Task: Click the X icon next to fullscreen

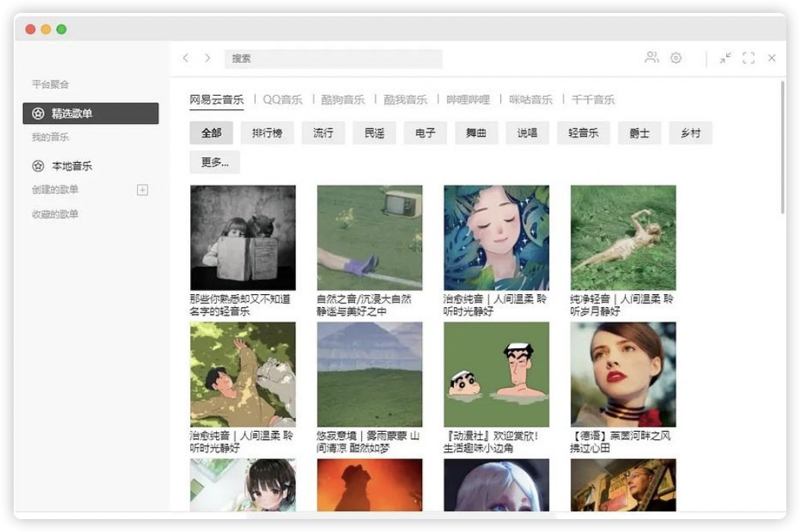Action: point(772,59)
